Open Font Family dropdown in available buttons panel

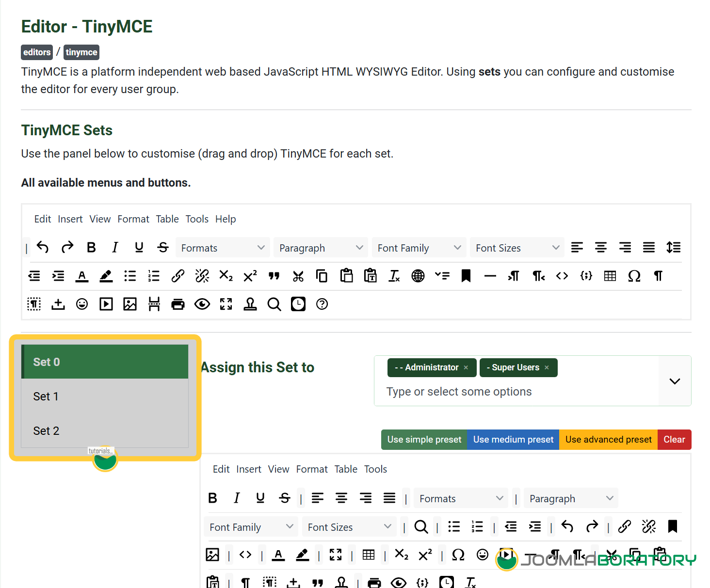point(419,248)
